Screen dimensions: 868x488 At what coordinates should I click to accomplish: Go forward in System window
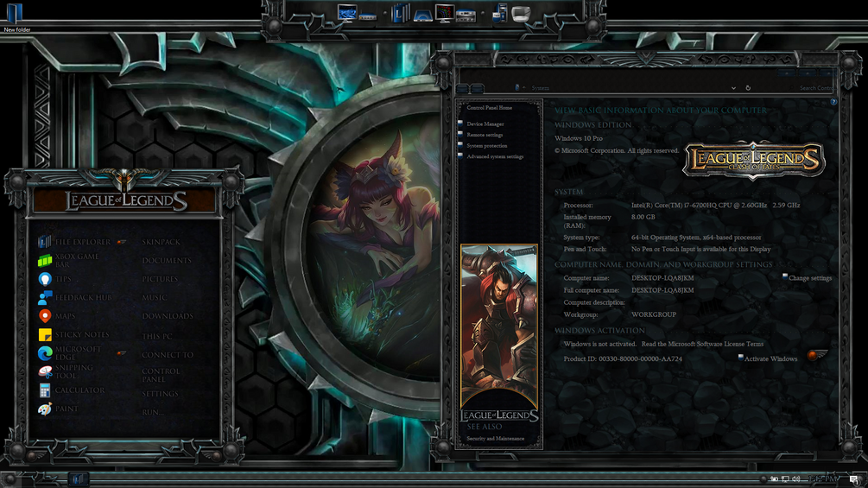tap(477, 88)
